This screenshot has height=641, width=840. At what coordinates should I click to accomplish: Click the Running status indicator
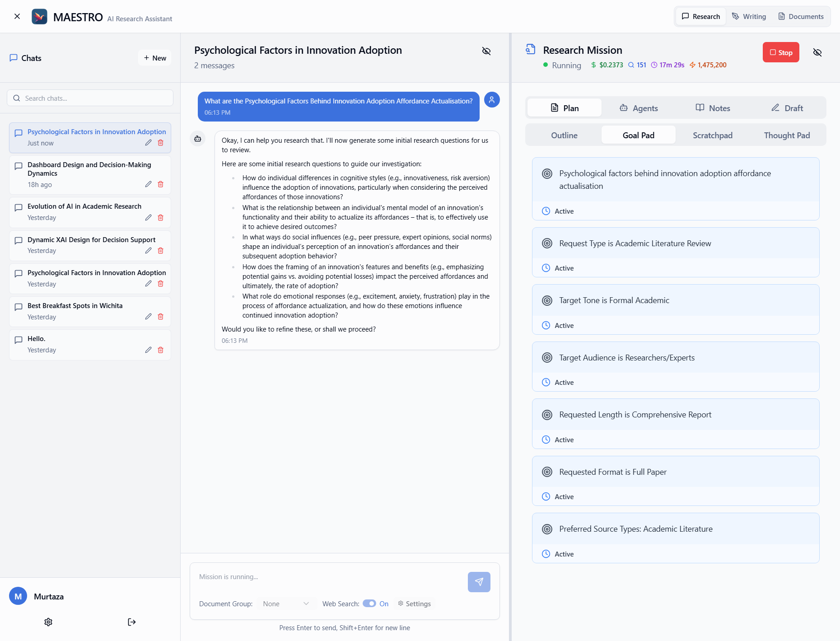click(562, 66)
